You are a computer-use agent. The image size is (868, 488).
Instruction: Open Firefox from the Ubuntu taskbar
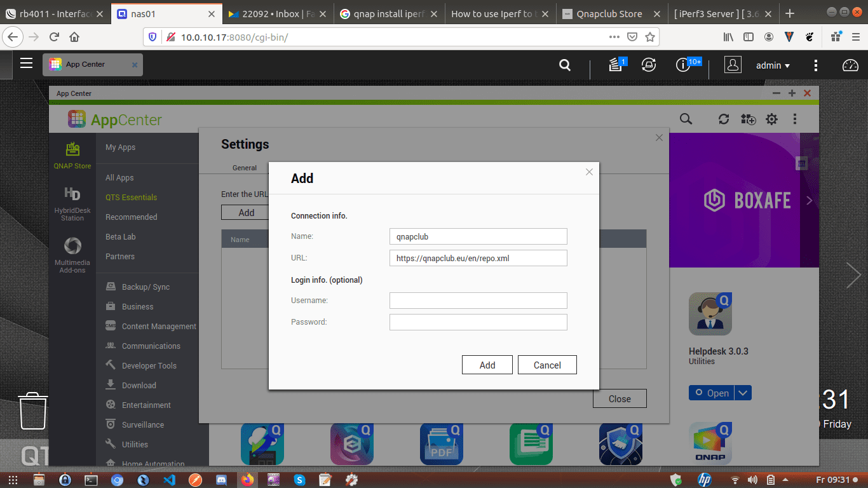(x=247, y=480)
